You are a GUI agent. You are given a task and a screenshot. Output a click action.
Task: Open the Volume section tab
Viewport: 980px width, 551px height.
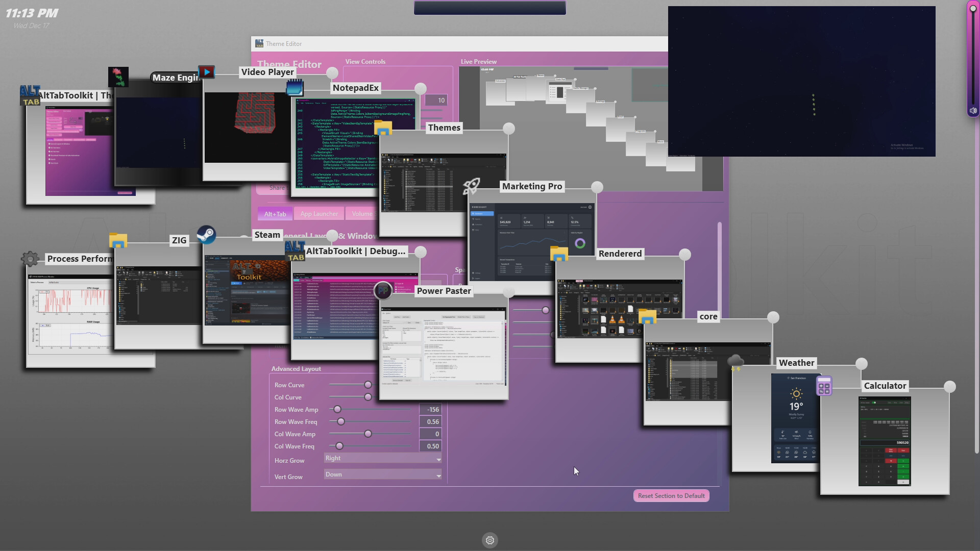click(x=362, y=213)
